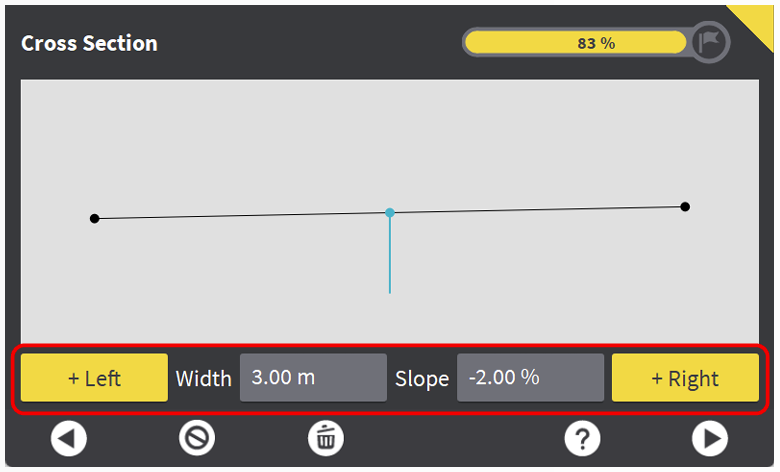Image resolution: width=780 pixels, height=472 pixels.
Task: Click the left segment of the black cross-section line
Action: [240, 215]
